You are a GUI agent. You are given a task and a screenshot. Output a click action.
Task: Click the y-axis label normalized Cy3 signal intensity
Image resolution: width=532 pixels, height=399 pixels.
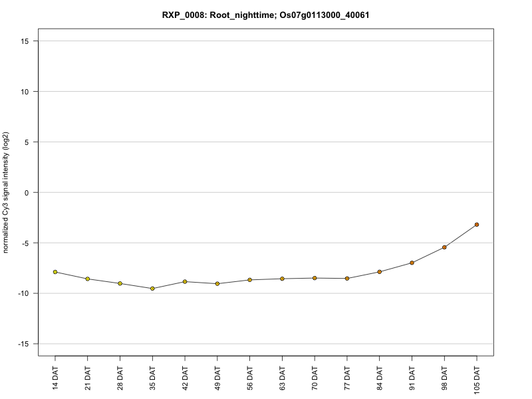pyautogui.click(x=5, y=192)
